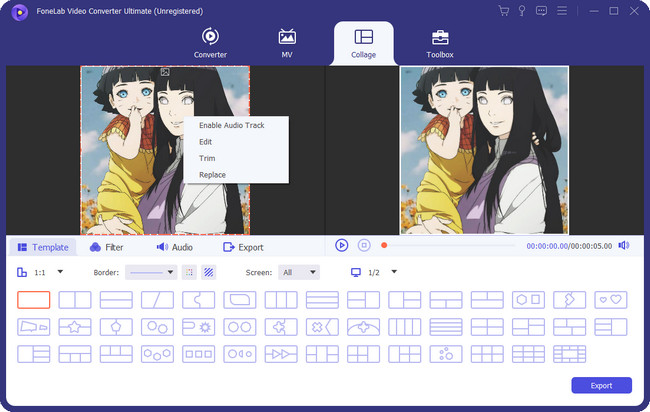Click the red playback progress handle
The width and height of the screenshot is (650, 412).
tap(384, 245)
